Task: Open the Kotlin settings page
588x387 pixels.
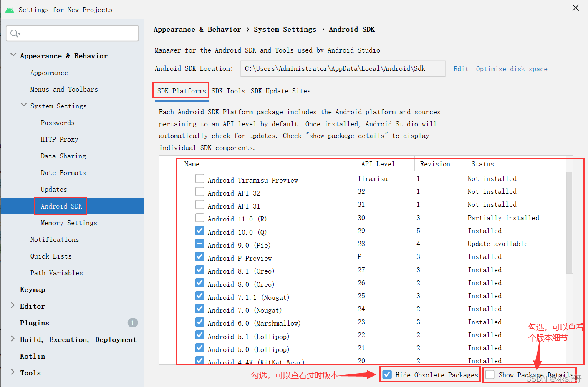Action: point(33,356)
